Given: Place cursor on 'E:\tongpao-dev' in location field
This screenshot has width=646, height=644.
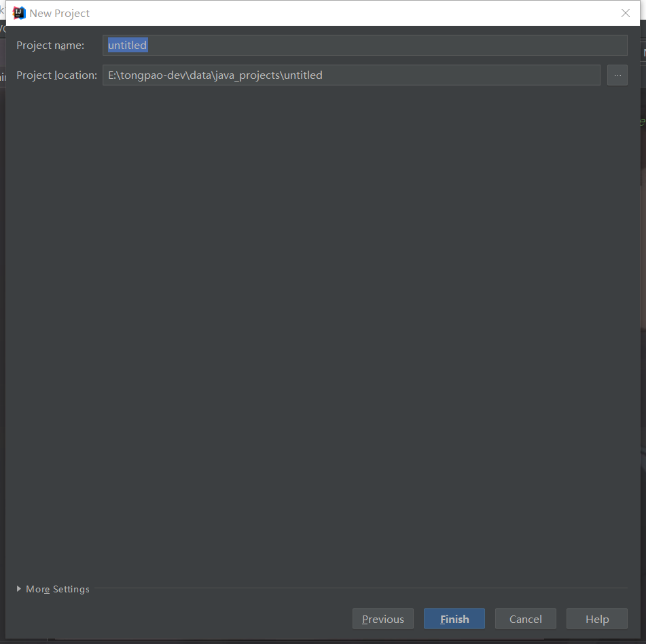Looking at the screenshot, I should coord(145,75).
